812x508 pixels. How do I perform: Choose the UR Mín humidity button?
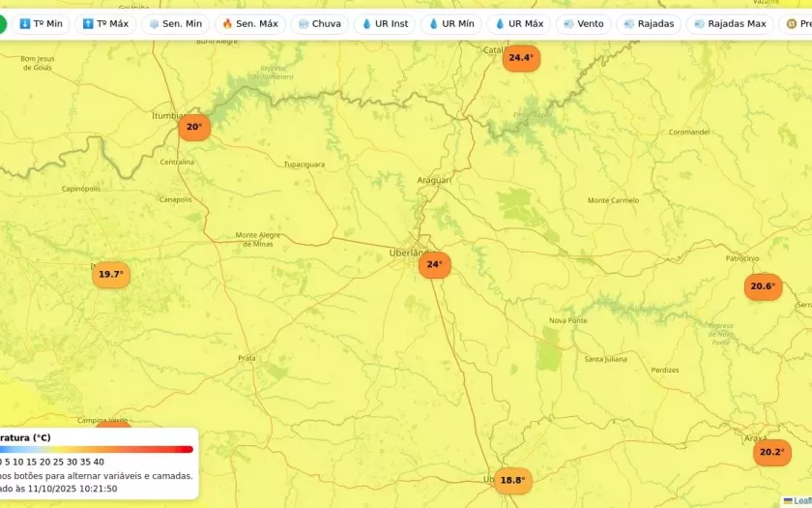tap(450, 23)
